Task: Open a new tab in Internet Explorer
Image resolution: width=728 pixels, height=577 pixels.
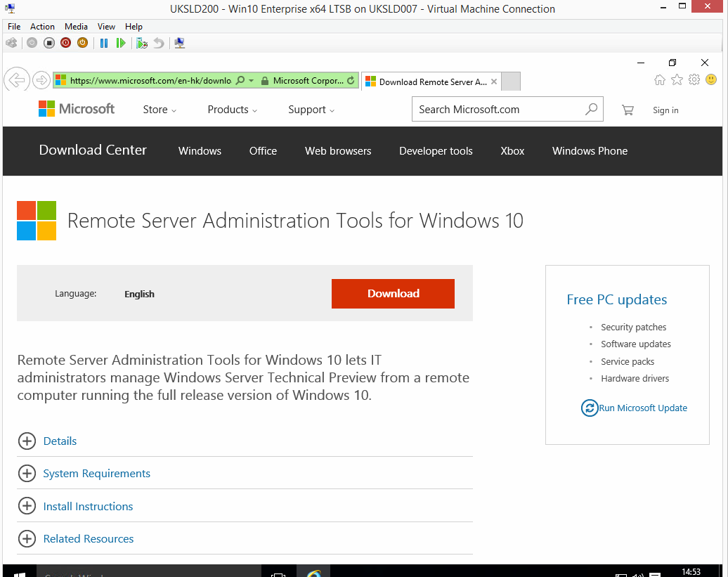Action: point(511,82)
